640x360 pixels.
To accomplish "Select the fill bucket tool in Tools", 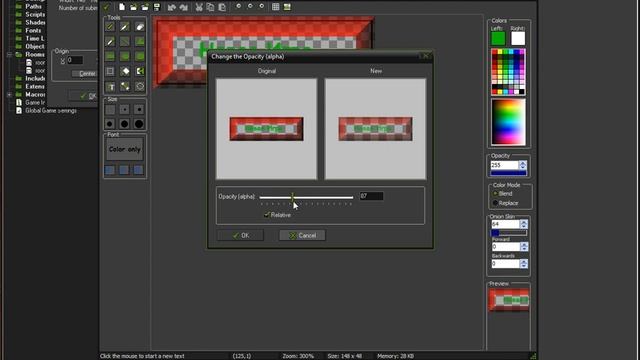I will (124, 71).
